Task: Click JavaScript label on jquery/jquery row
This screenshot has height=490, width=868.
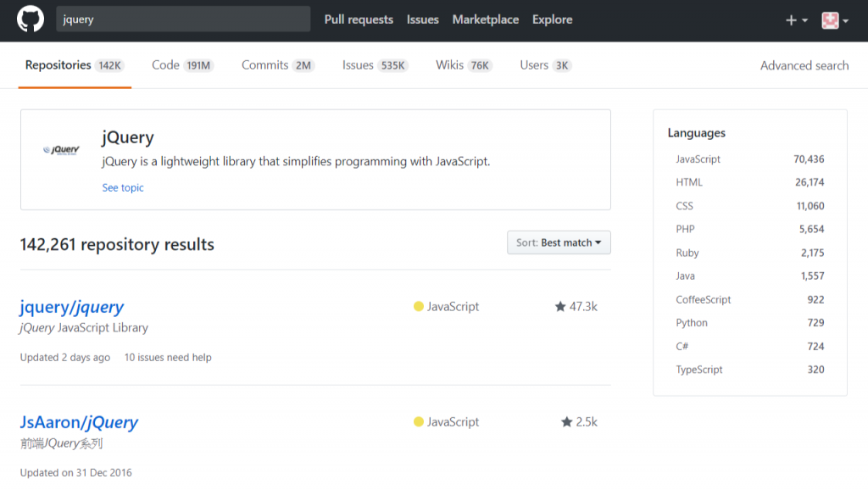Action: pos(453,306)
